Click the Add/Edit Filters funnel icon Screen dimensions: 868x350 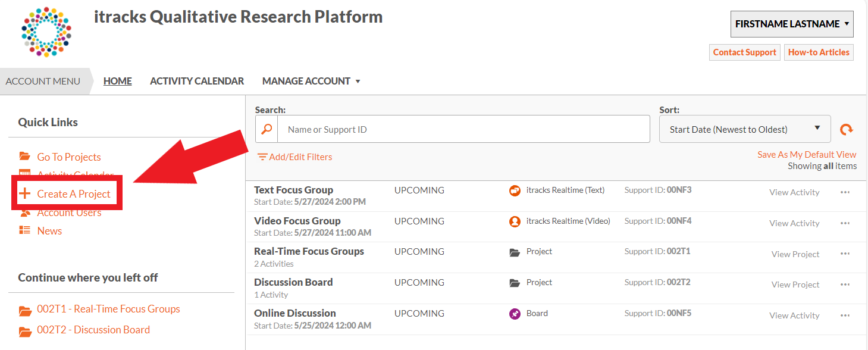(x=262, y=157)
